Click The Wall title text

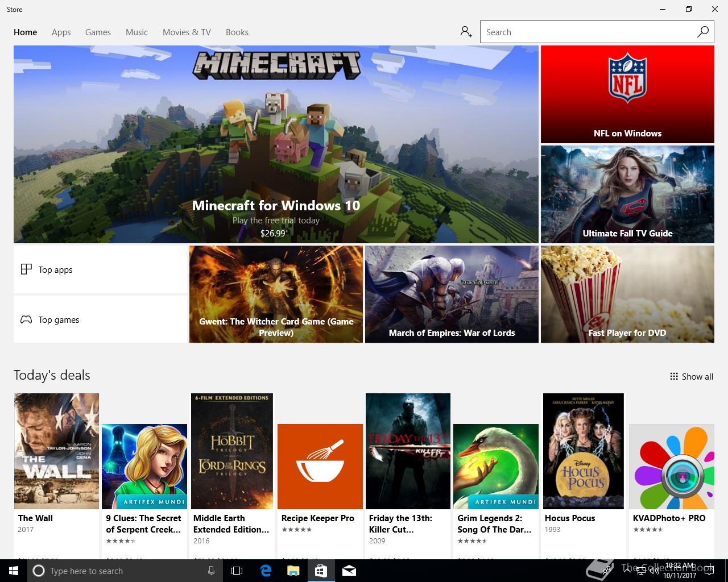35,518
